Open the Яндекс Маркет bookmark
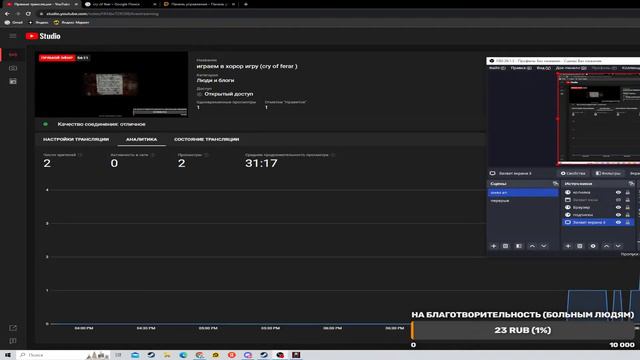 tap(71, 22)
